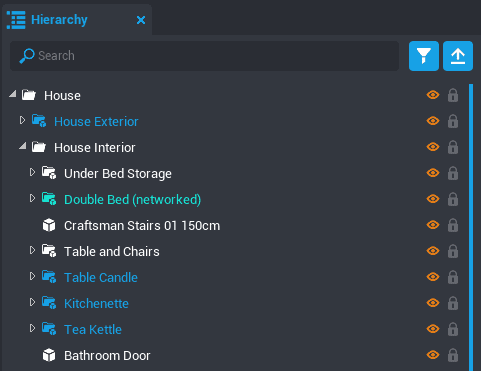Hide the Table Candle object
The height and width of the screenshot is (371, 481).
433,277
